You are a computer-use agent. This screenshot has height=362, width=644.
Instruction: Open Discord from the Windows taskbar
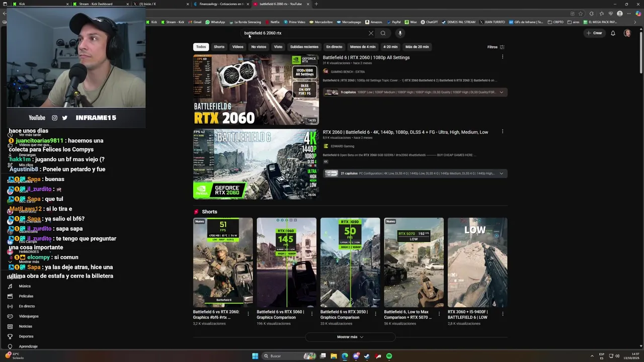coord(356,356)
